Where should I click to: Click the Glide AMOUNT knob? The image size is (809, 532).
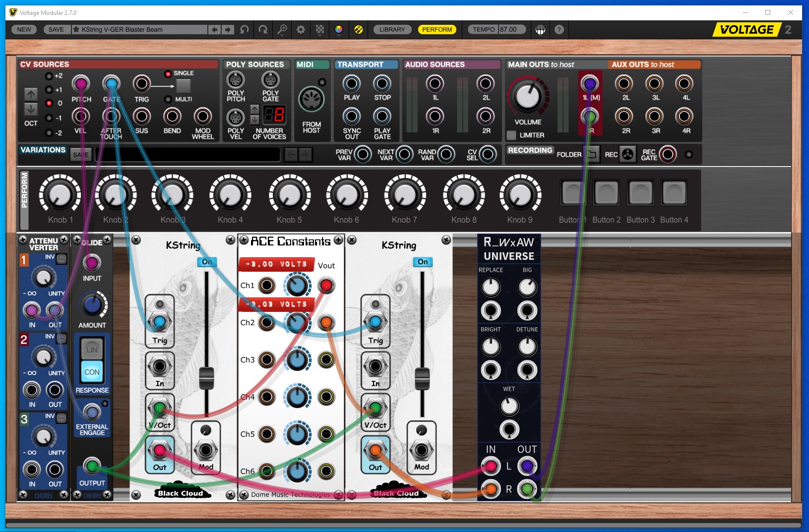click(x=92, y=305)
